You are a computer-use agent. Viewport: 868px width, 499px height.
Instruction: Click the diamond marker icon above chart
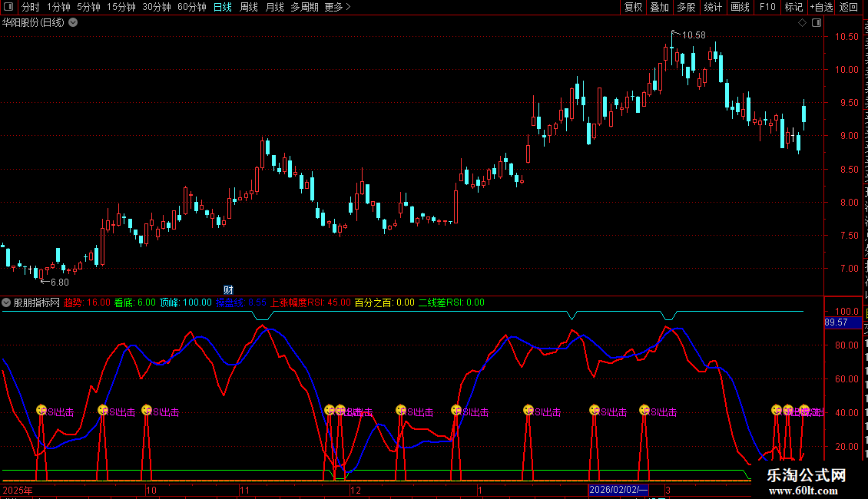802,23
